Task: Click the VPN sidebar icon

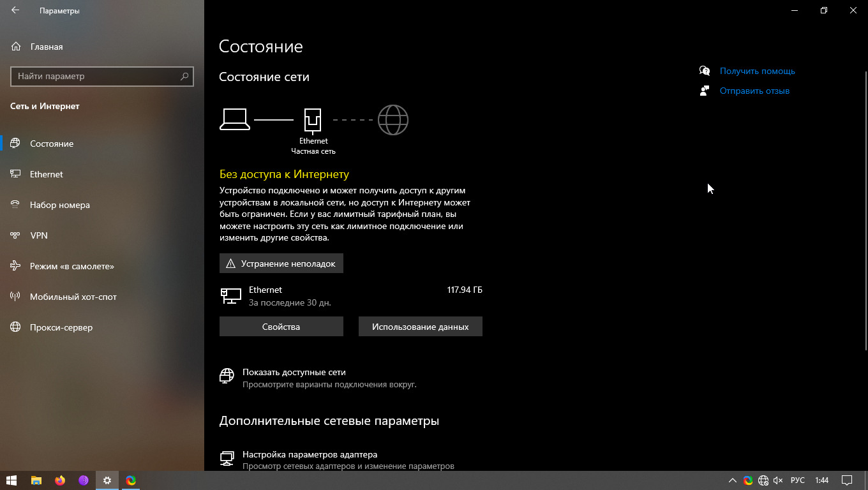Action: point(15,235)
